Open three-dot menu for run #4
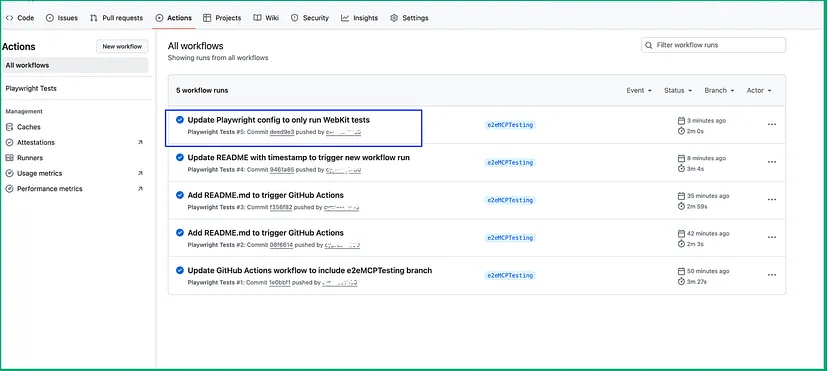 pyautogui.click(x=771, y=162)
